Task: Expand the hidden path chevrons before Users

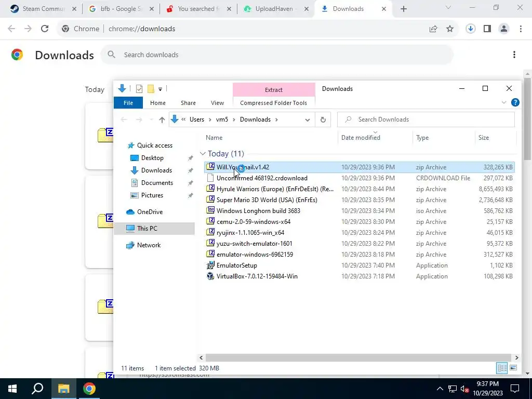Action: (x=183, y=119)
